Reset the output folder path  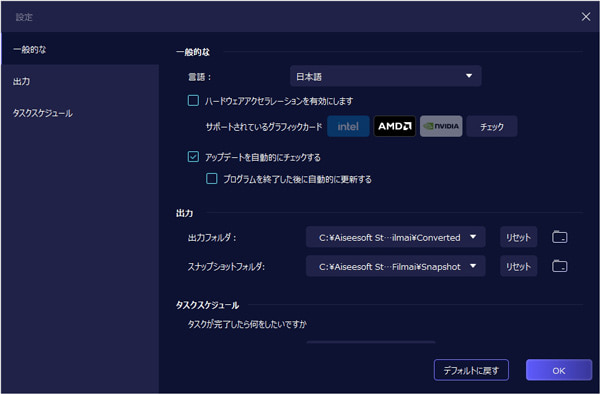point(518,237)
